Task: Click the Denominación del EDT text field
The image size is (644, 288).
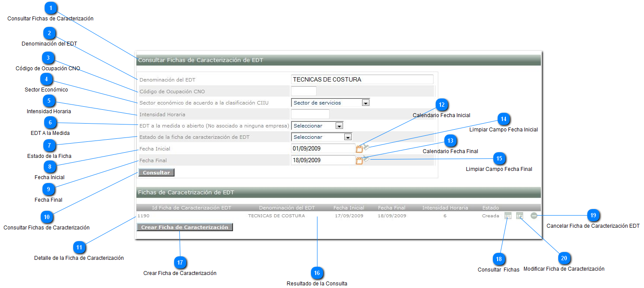Action: click(x=362, y=79)
